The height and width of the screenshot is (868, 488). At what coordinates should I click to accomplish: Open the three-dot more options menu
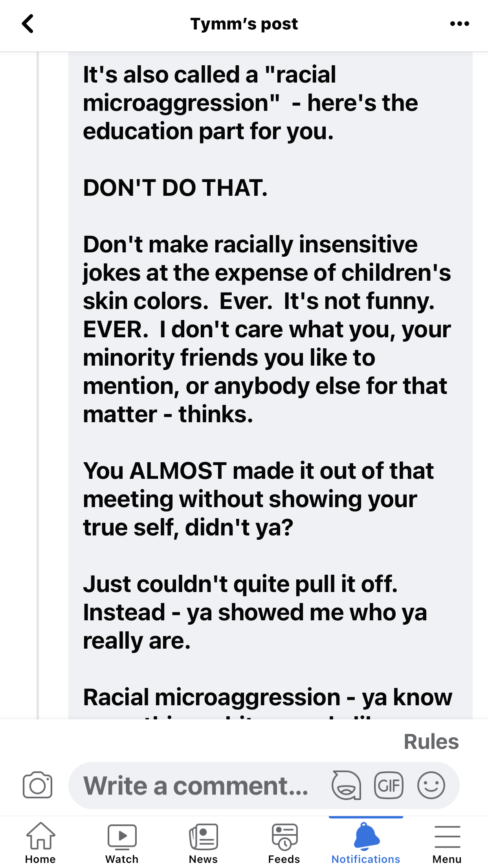pyautogui.click(x=459, y=24)
